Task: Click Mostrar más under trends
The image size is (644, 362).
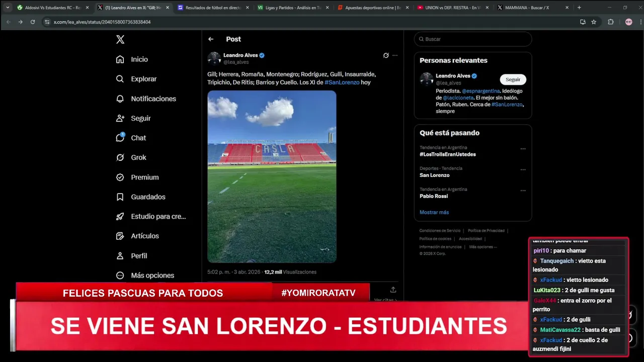Action: coord(434,212)
